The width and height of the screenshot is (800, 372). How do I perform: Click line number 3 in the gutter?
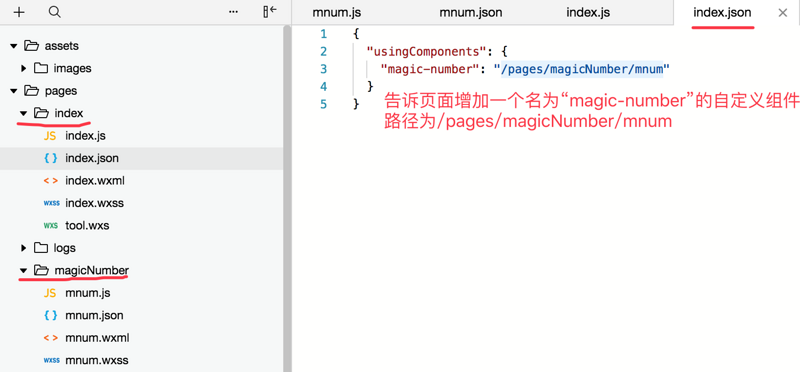coord(323,69)
